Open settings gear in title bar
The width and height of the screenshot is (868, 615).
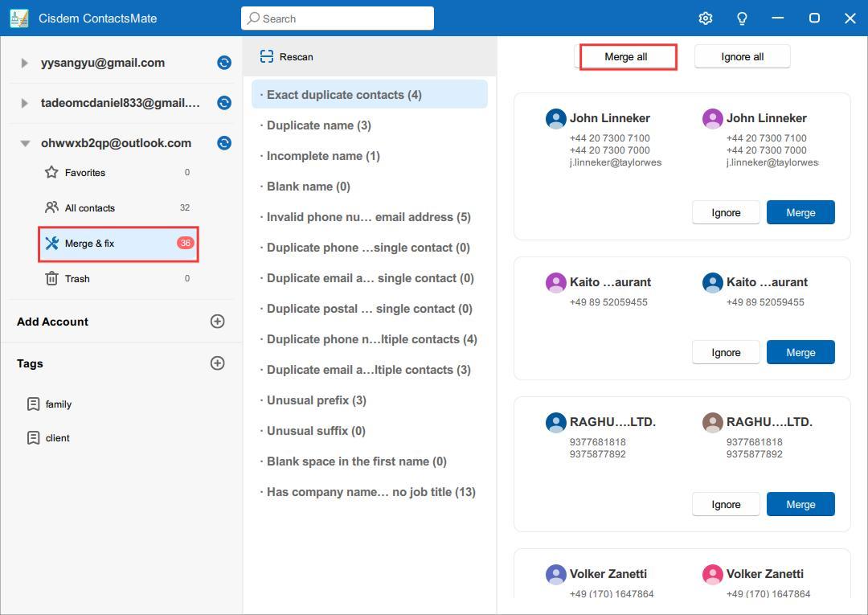coord(705,18)
